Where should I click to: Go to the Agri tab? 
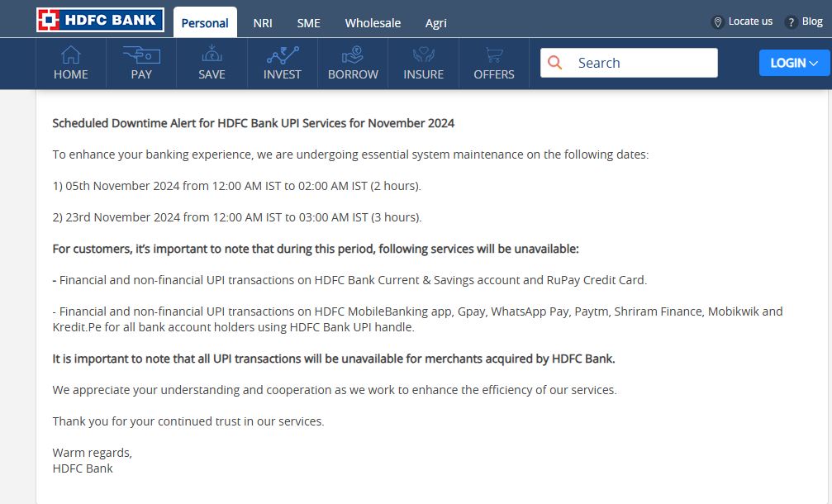[436, 23]
